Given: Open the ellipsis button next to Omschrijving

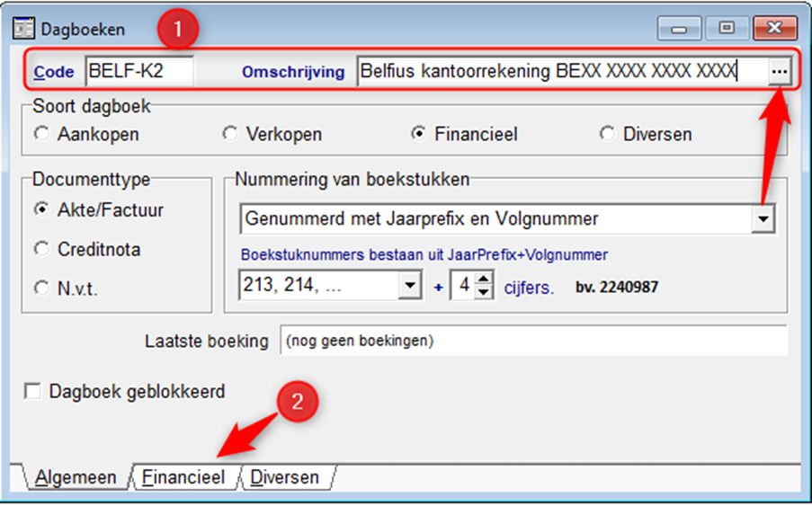Looking at the screenshot, I should [x=780, y=71].
